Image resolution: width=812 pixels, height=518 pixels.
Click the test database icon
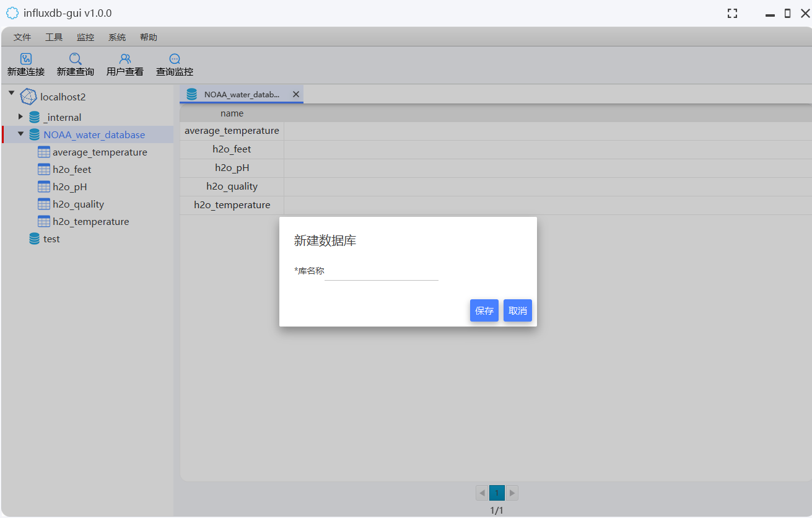point(35,239)
